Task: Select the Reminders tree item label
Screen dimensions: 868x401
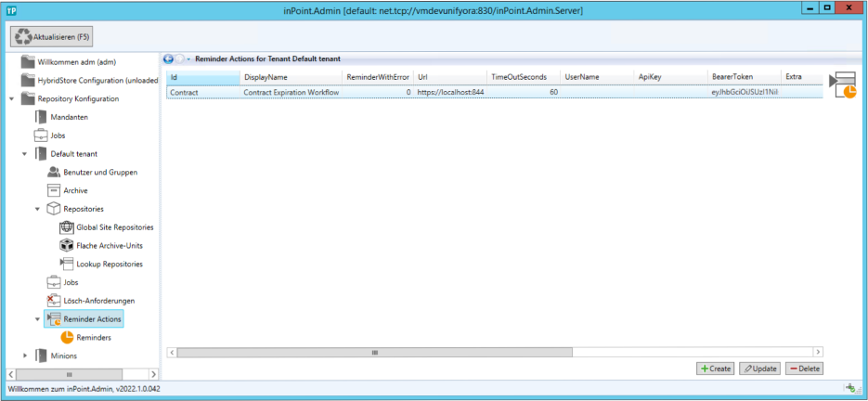Action: pos(94,337)
